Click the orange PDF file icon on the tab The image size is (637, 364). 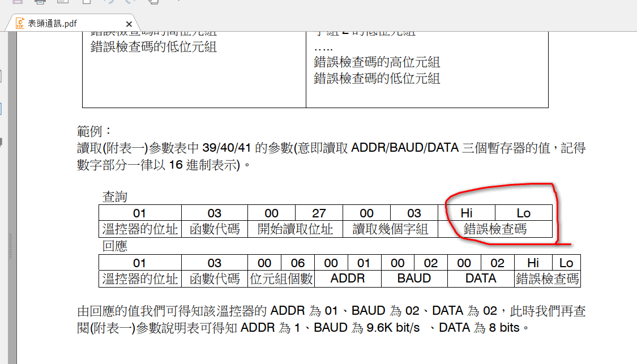point(20,24)
